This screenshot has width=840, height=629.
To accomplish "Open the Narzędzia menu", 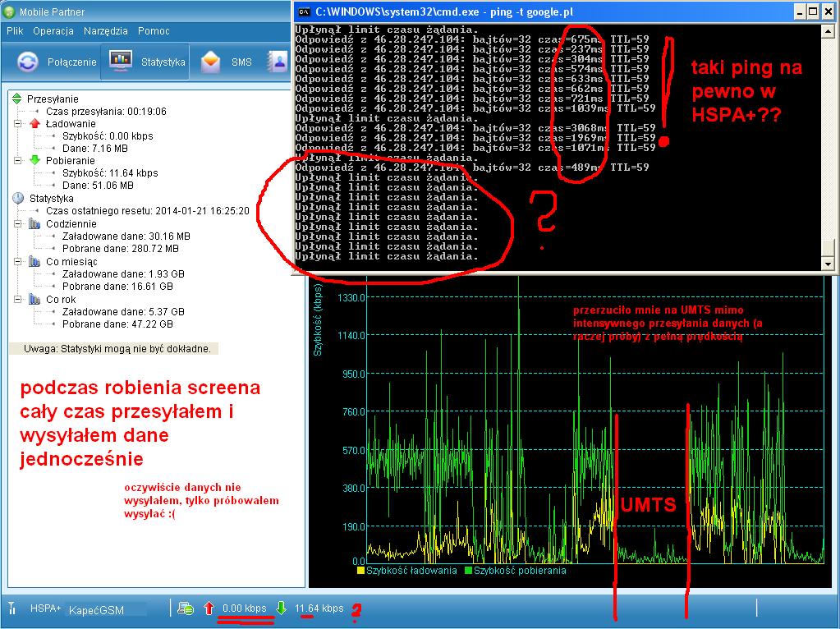I will click(105, 31).
